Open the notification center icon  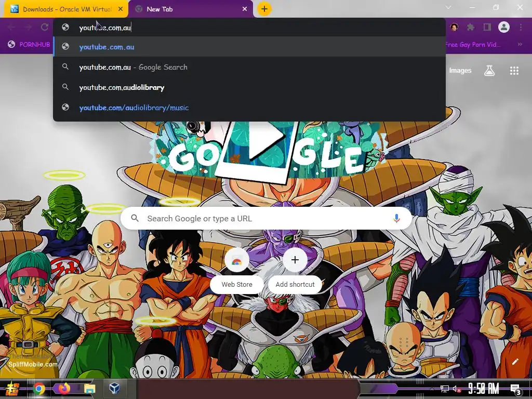click(515, 389)
